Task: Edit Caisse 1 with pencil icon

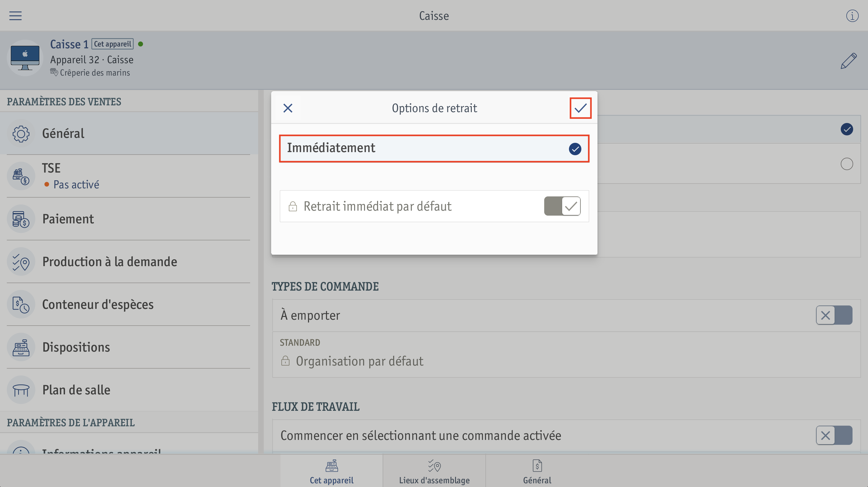Action: [x=848, y=61]
